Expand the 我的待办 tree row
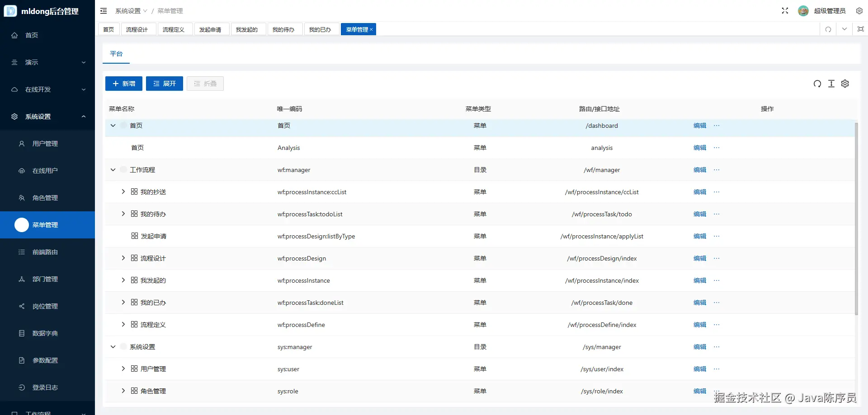This screenshot has height=415, width=868. tap(123, 214)
